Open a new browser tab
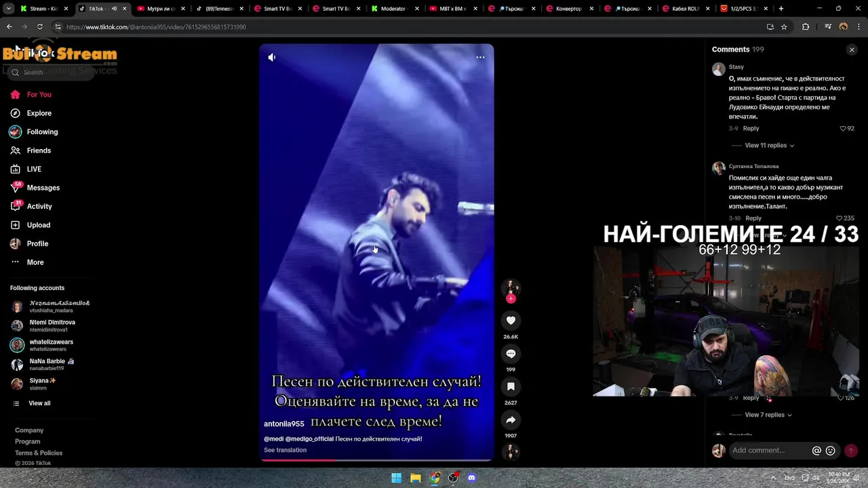Viewport: 868px width, 488px height. pos(781,9)
